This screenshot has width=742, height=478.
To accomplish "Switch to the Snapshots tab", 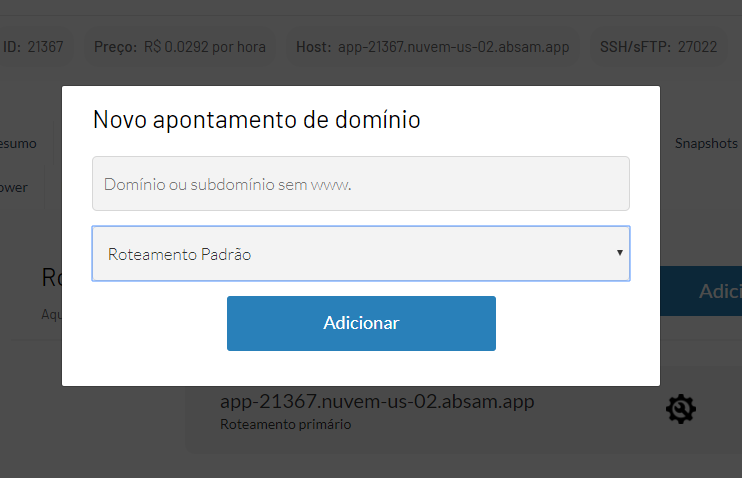I will [x=706, y=144].
